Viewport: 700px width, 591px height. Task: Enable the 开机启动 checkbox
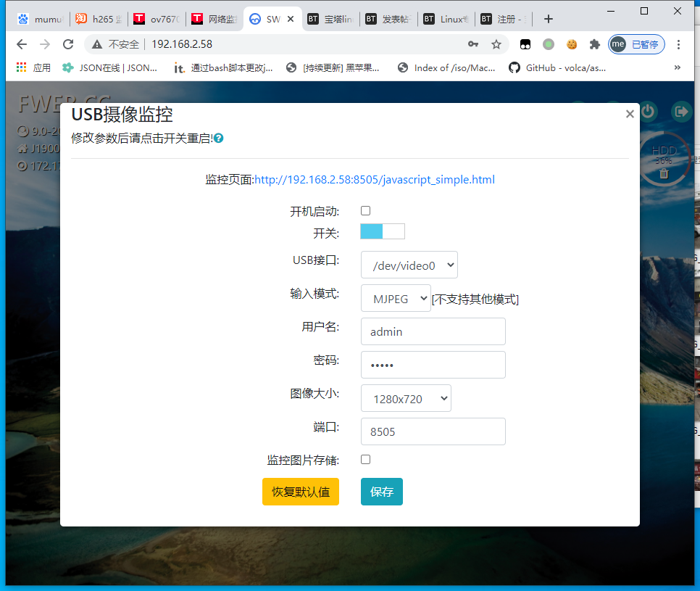click(366, 211)
